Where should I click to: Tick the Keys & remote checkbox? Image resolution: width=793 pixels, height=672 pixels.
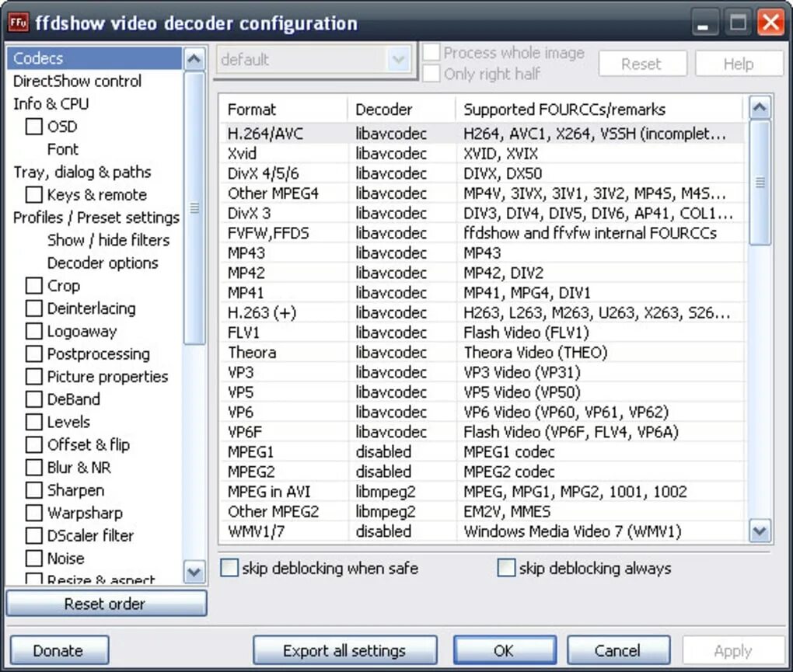click(34, 194)
